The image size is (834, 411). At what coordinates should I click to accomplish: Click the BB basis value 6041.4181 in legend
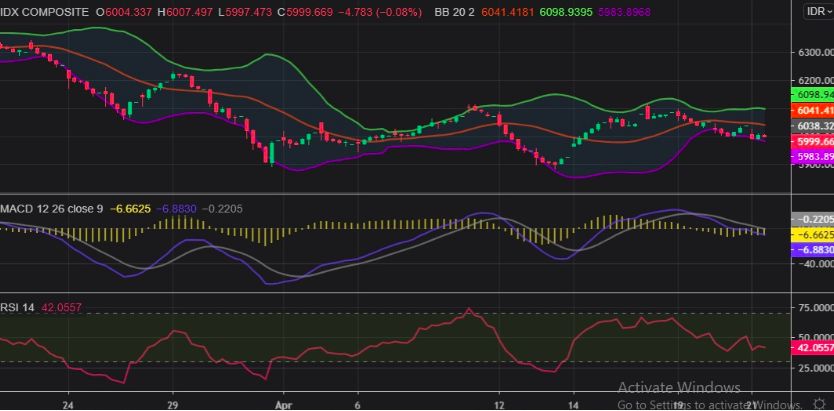click(x=507, y=12)
